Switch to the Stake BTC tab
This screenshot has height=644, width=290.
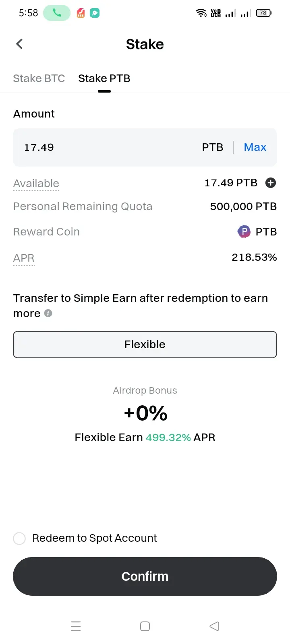[x=39, y=78]
